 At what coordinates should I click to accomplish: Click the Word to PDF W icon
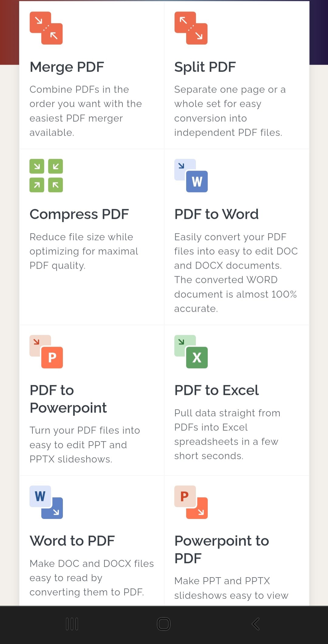click(46, 502)
